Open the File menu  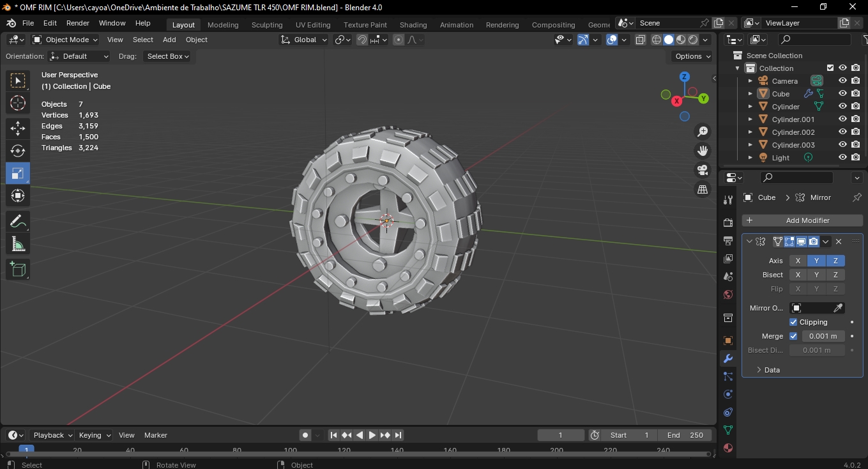pos(28,23)
